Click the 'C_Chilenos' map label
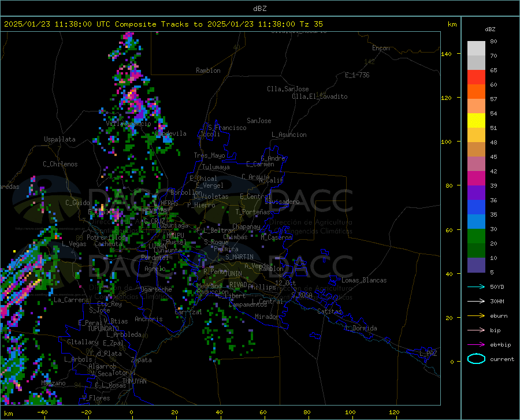Viewport: 520px width, 420px height. (60, 164)
